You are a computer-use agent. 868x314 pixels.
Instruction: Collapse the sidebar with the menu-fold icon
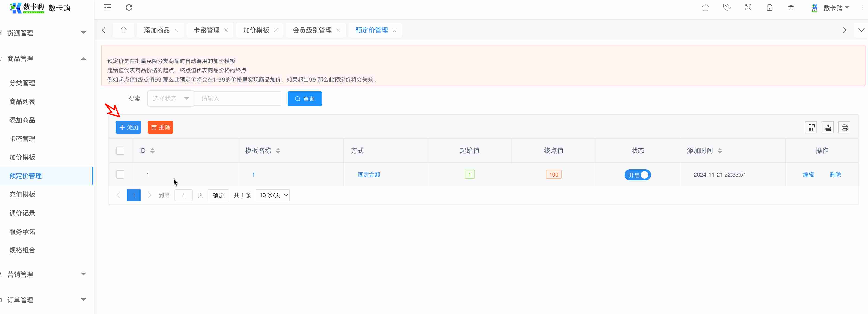pos(107,7)
